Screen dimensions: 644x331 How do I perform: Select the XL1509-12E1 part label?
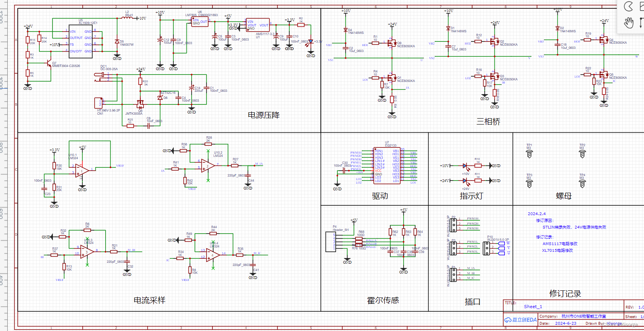[x=88, y=23]
